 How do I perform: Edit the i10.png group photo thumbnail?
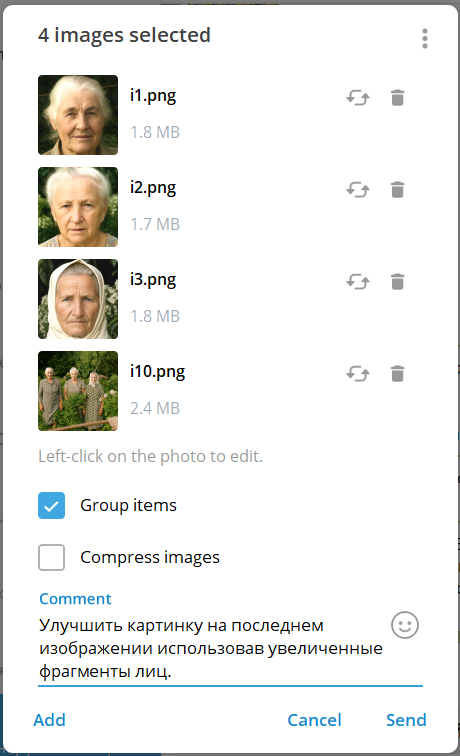coord(78,391)
